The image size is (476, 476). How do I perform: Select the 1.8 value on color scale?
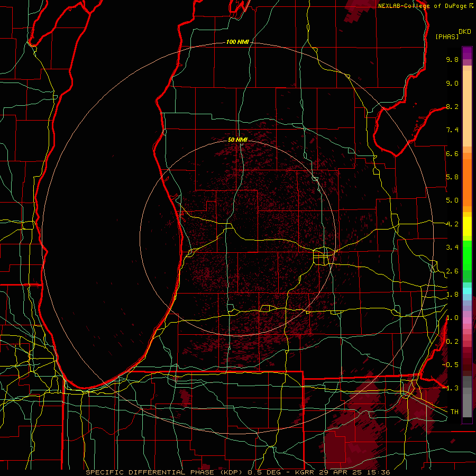click(452, 295)
